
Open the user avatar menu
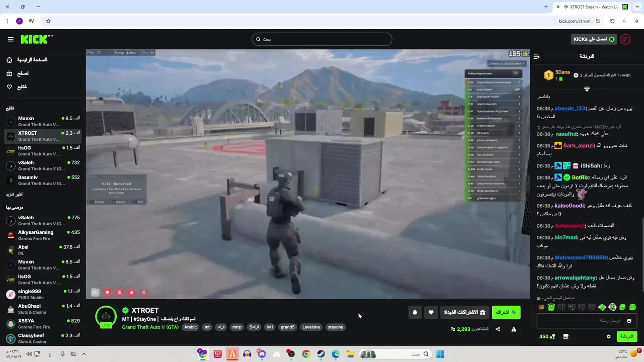tap(625, 39)
